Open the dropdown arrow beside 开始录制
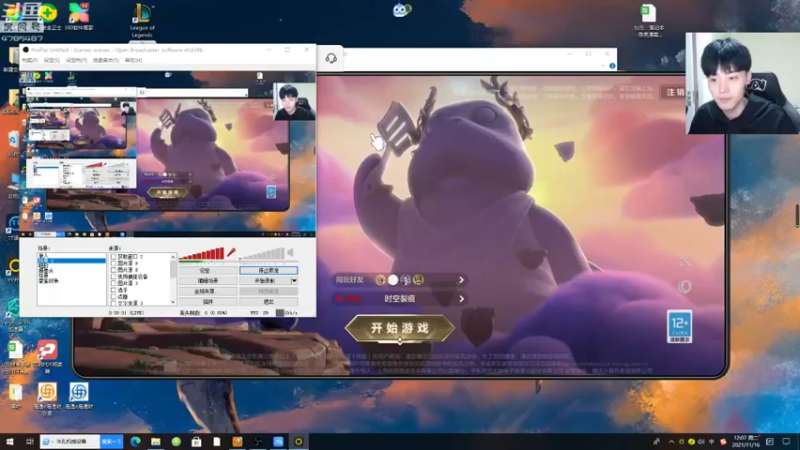 (294, 281)
